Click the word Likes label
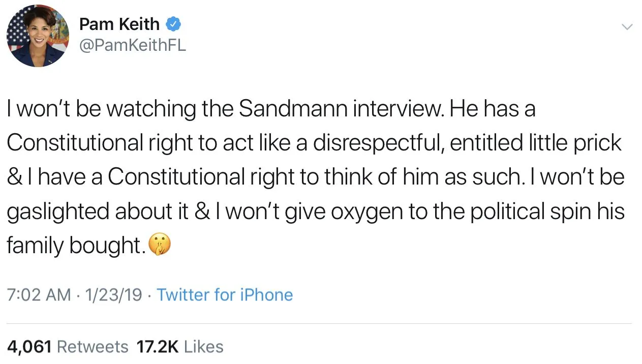Screen dimensions: 642x364 (x=203, y=347)
